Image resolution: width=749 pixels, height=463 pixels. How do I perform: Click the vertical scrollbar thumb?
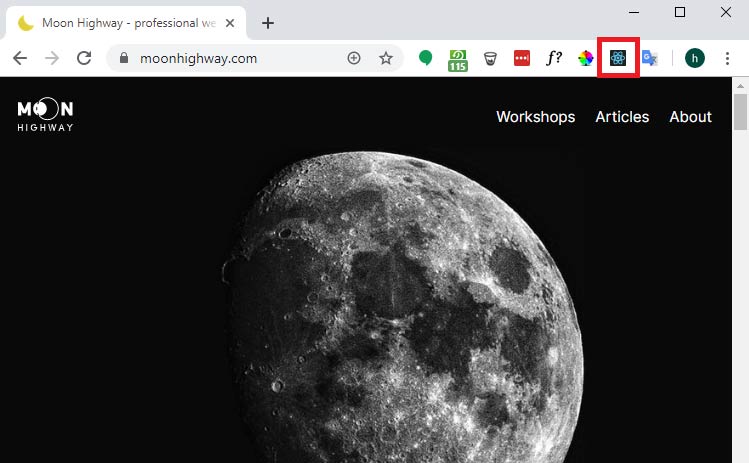tap(740, 112)
